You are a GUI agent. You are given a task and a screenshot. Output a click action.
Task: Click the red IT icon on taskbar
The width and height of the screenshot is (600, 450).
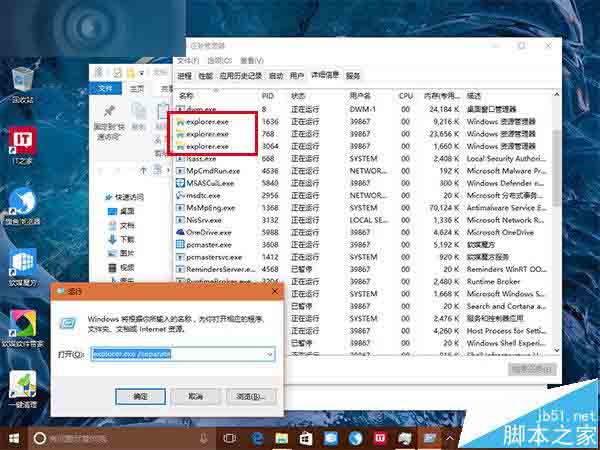380,439
